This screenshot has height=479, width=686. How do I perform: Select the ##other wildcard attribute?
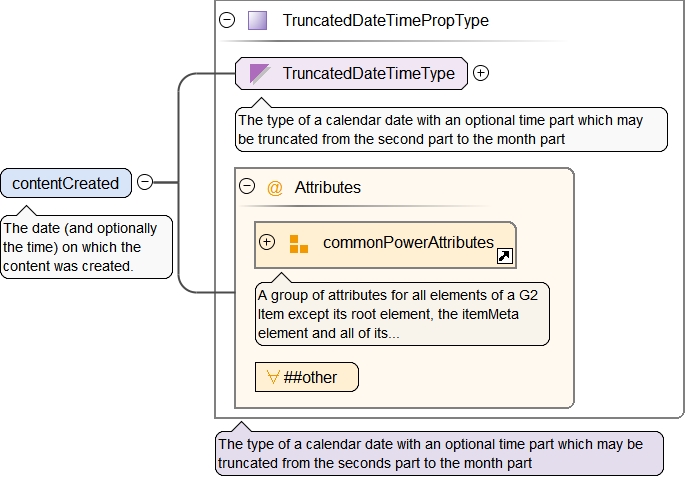coord(306,377)
